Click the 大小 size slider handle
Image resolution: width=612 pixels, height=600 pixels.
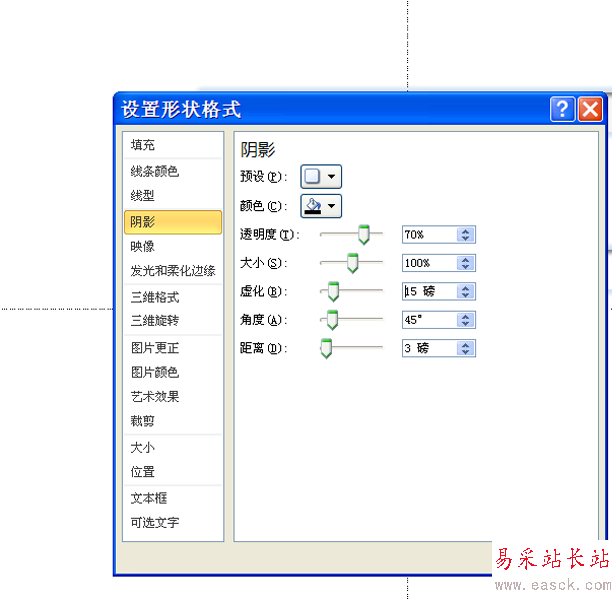tap(352, 263)
